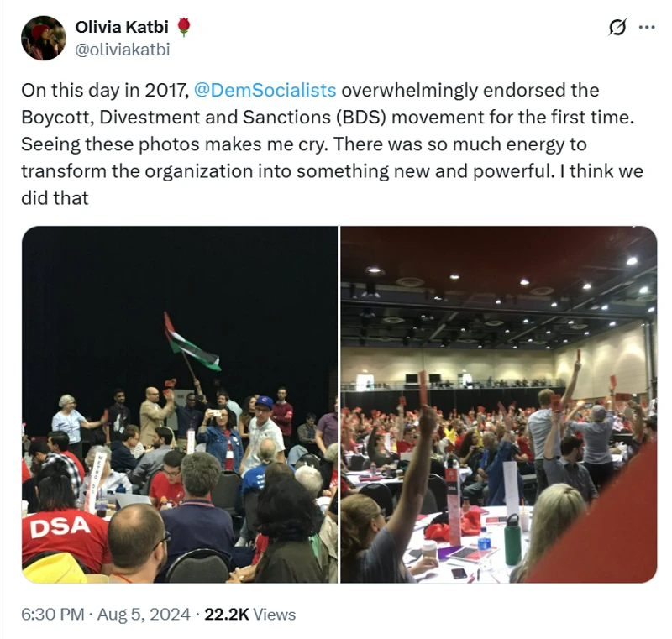Click the Grok slashed-circle icon

pos(617,28)
